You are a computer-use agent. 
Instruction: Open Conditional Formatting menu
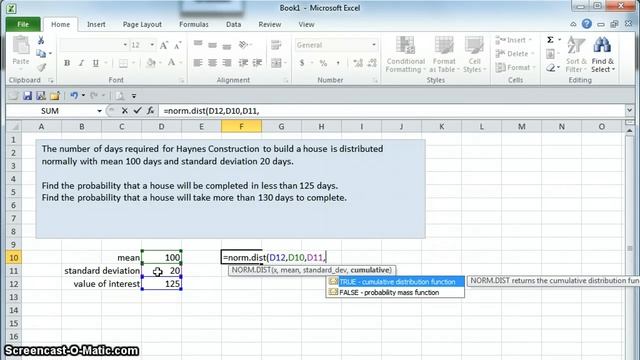405,54
